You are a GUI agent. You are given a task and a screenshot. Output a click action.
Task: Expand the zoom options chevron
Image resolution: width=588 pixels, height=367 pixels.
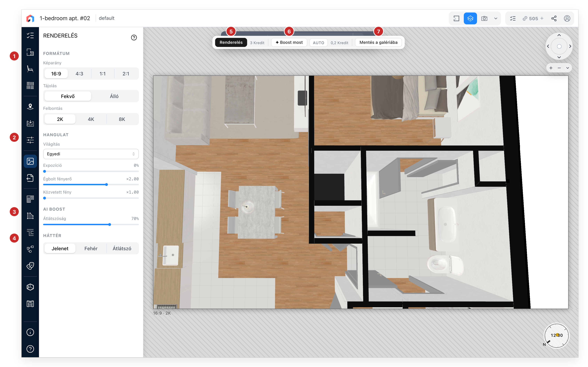click(x=568, y=68)
